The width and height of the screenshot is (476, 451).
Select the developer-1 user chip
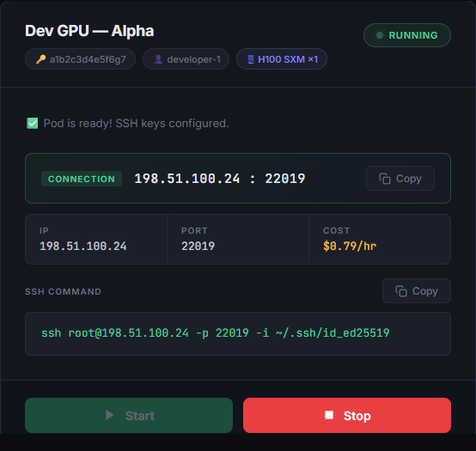pyautogui.click(x=186, y=59)
